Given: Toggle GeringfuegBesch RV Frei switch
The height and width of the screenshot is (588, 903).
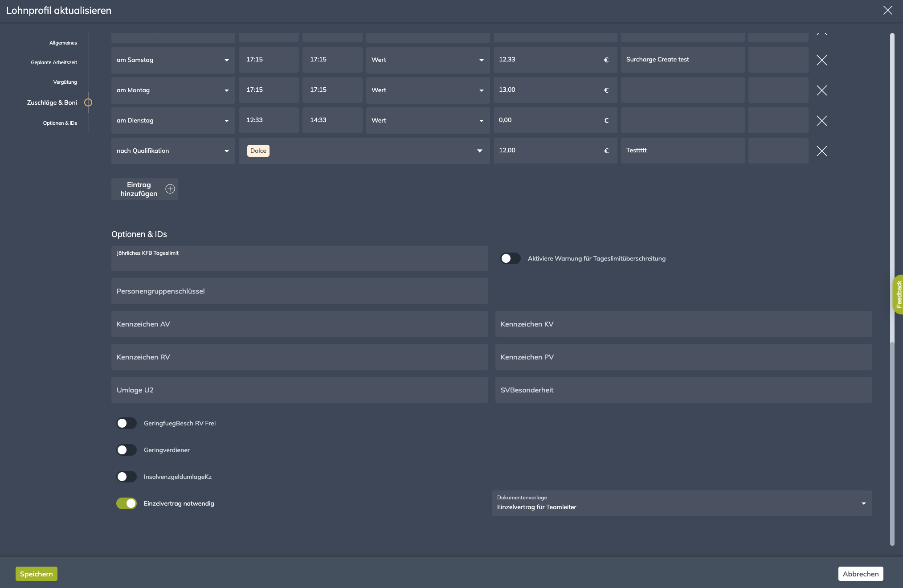Looking at the screenshot, I should click(x=127, y=423).
